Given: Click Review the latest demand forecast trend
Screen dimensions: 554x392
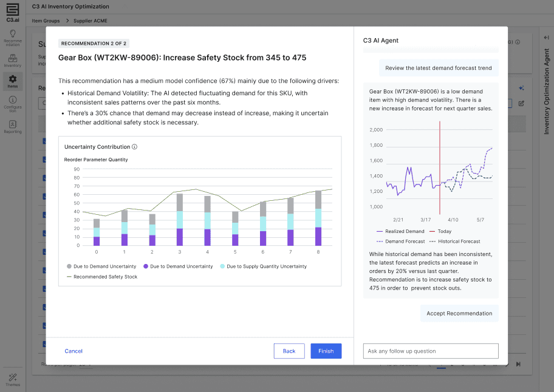Looking at the screenshot, I should tap(439, 68).
